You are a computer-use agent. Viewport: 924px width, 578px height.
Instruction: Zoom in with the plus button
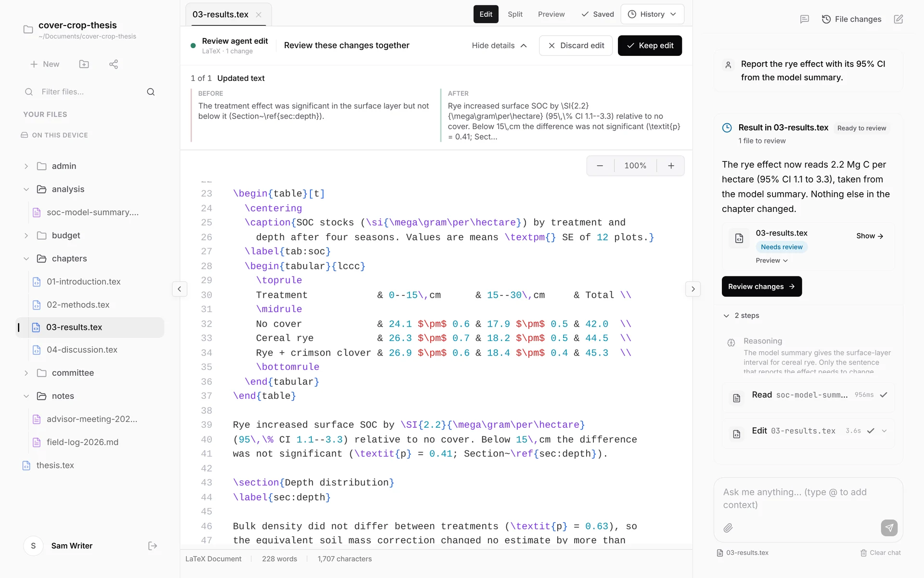(671, 166)
